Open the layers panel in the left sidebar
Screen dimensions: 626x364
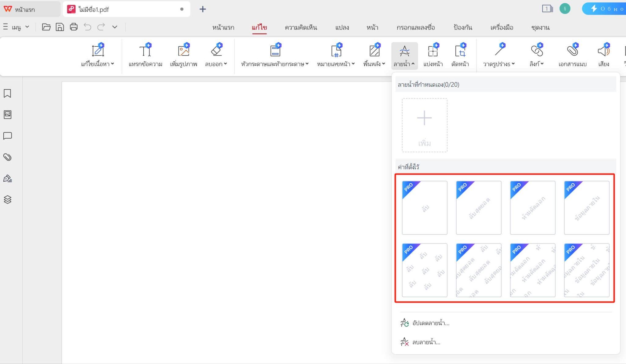7,200
